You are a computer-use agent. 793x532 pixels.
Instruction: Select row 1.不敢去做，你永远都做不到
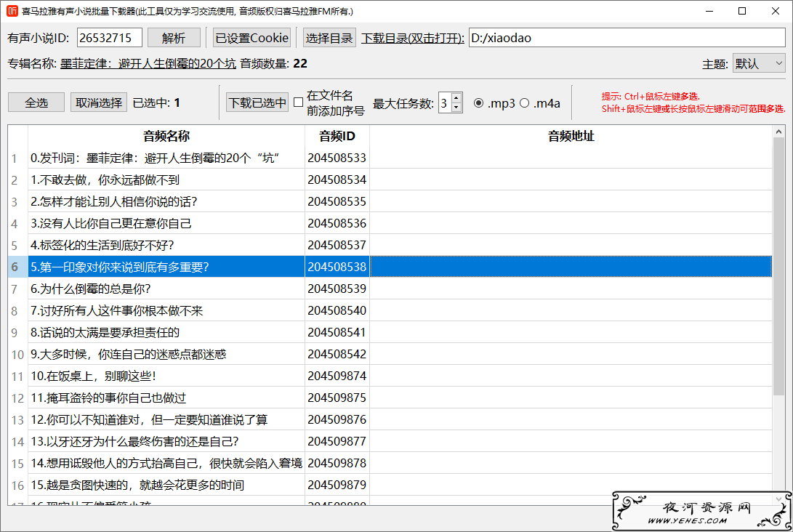[166, 180]
